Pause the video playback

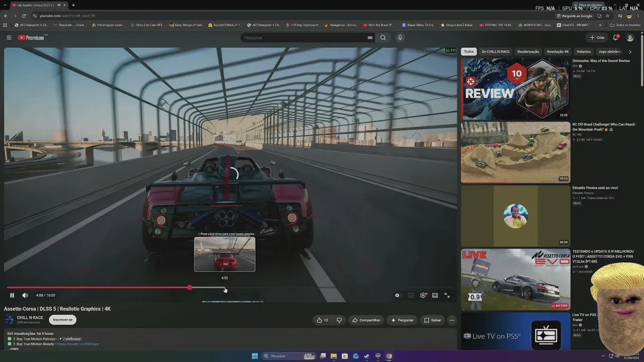pos(12,295)
